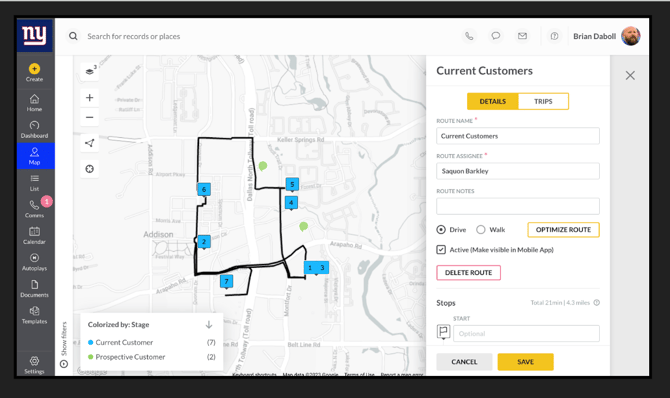Go to Home in the sidebar
Screen dimensions: 670x398
point(34,103)
